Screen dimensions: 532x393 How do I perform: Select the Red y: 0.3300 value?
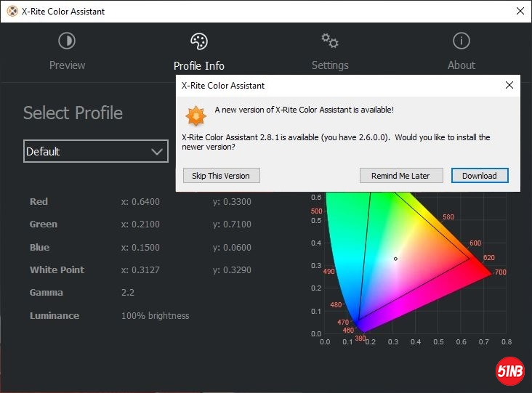coord(232,202)
